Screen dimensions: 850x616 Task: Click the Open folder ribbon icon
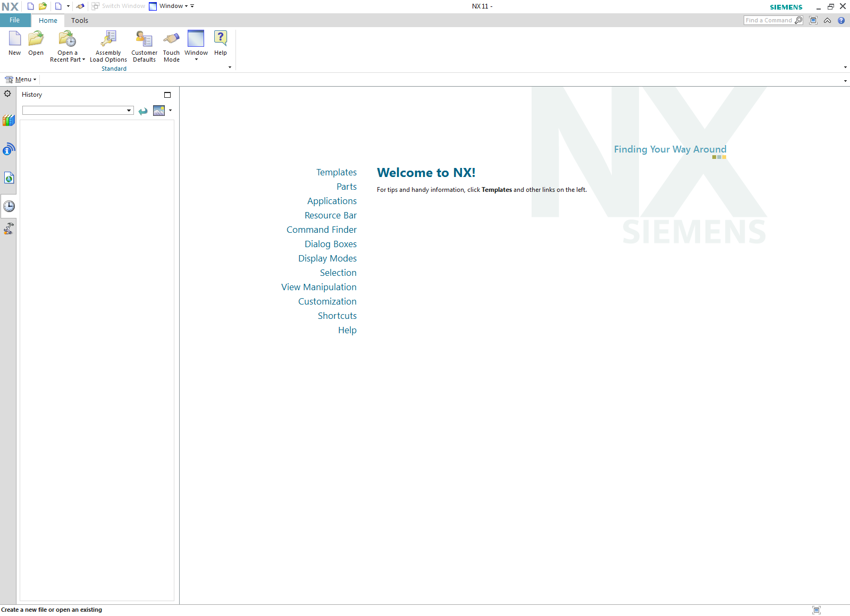pyautogui.click(x=36, y=39)
